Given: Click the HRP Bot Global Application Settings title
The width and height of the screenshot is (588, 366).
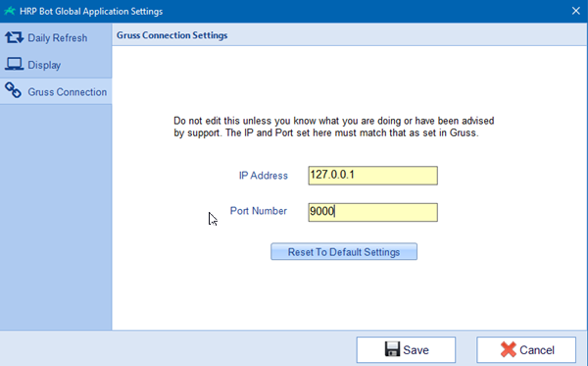Looking at the screenshot, I should (91, 11).
